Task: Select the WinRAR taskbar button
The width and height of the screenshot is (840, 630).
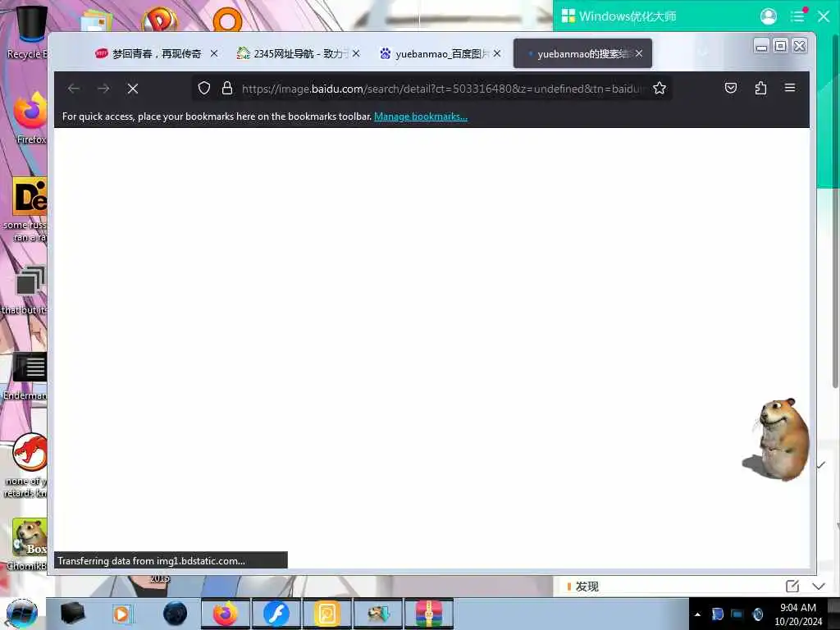Action: 428,614
